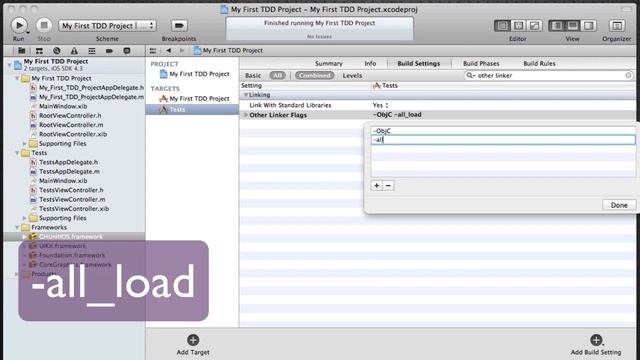Switch to the Summary tab
This screenshot has width=640, height=360.
329,63
